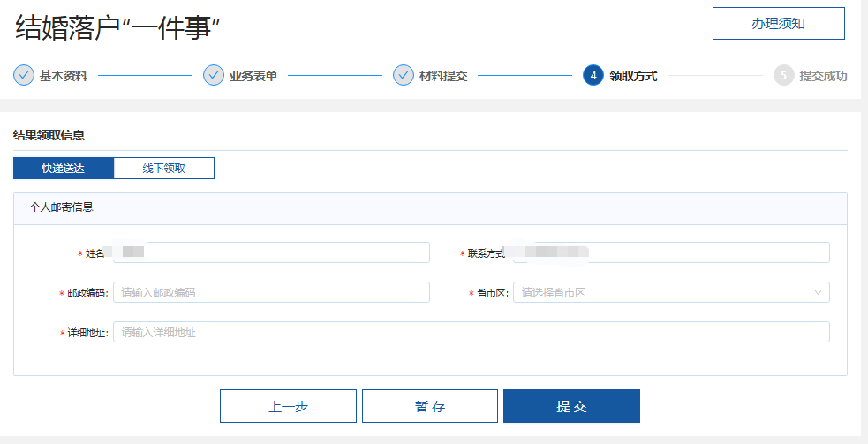Submit the form with 提交 button
The image size is (868, 444).
[571, 406]
